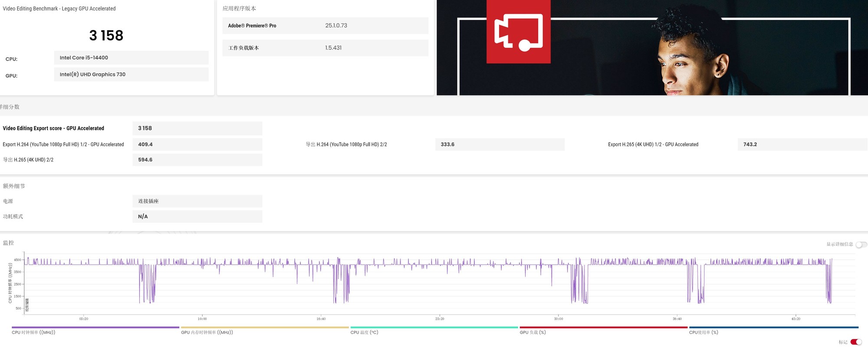Screen dimensions: 868x358
Task: Select the CPU 时钟频率 (MHz) chart series
Action: [x=95, y=330]
